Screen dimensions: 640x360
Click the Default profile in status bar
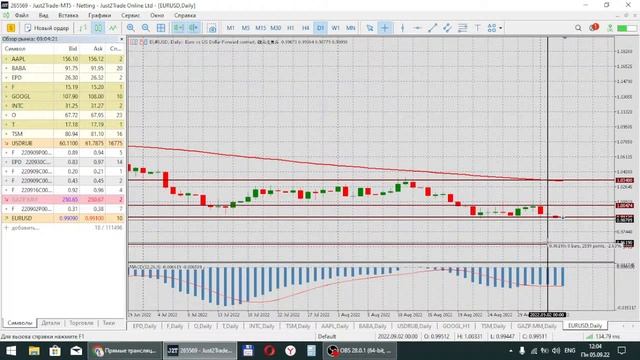pyautogui.click(x=327, y=337)
